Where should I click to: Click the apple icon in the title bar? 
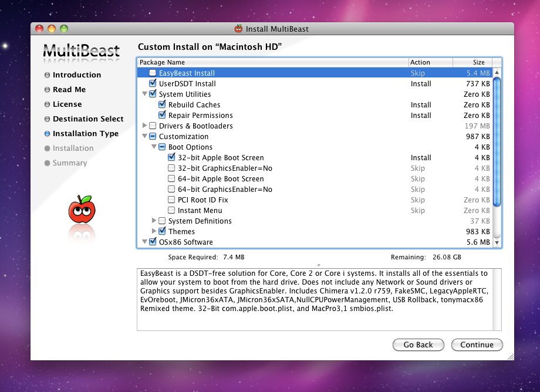click(238, 29)
